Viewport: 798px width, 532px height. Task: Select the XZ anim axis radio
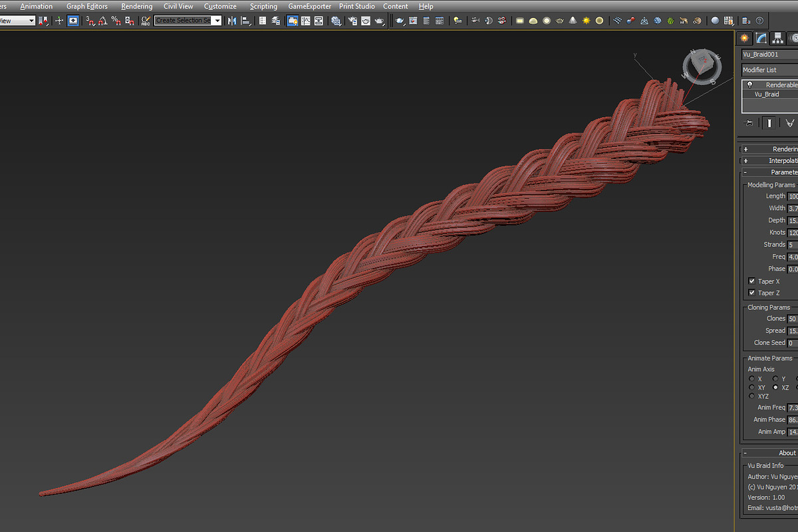(x=775, y=387)
